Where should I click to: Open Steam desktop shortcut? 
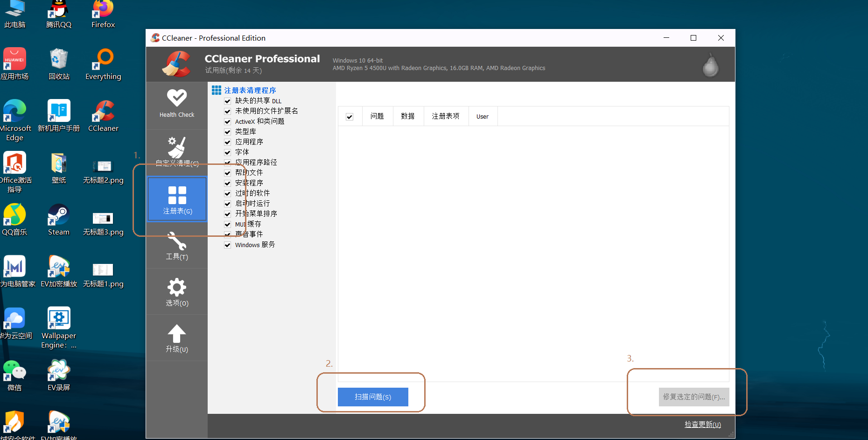point(59,220)
